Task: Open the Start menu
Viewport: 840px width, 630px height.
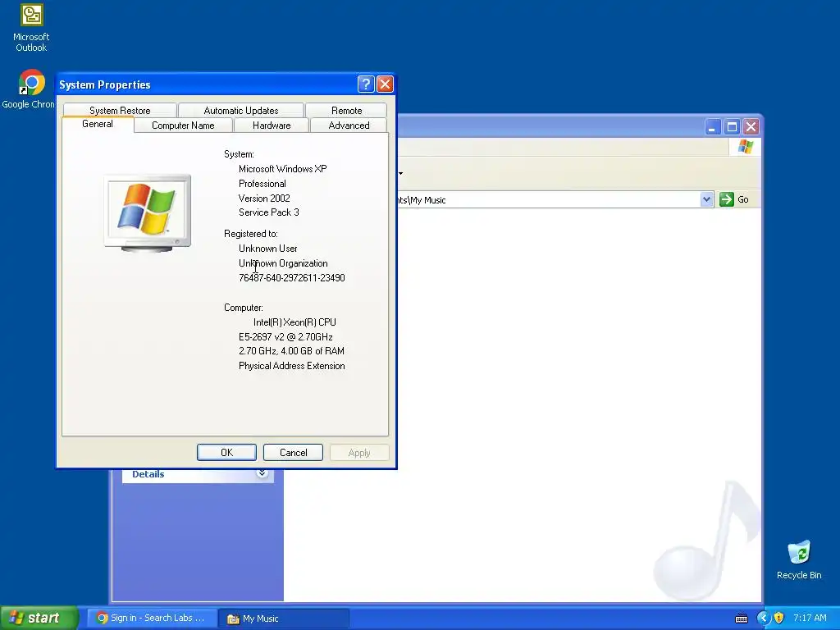Action: [x=39, y=618]
